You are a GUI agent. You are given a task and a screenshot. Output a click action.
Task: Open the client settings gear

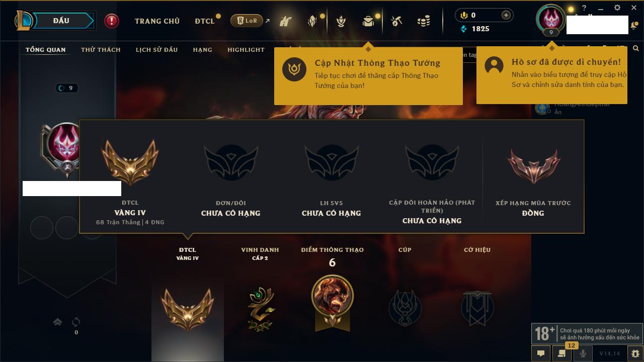[617, 8]
